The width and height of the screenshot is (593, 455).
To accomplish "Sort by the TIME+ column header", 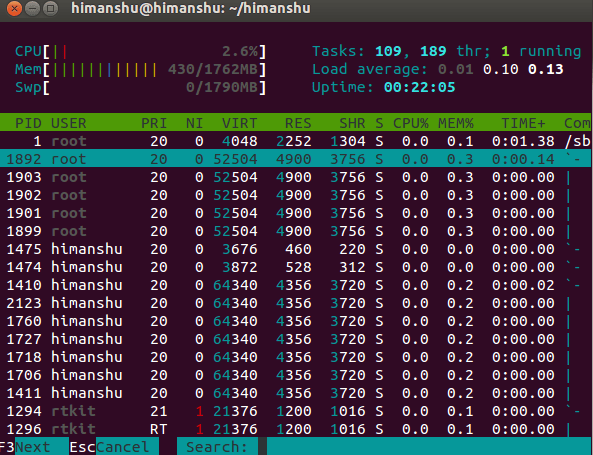I will pyautogui.click(x=523, y=123).
